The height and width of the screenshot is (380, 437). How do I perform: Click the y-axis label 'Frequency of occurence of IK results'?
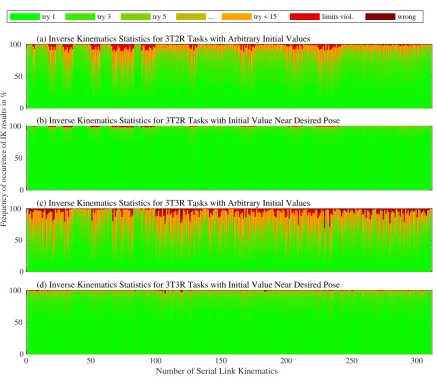click(4, 158)
